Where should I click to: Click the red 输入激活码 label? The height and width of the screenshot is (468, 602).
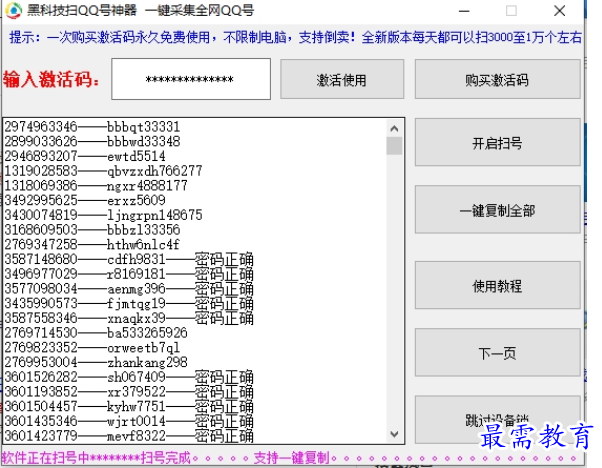[x=51, y=80]
